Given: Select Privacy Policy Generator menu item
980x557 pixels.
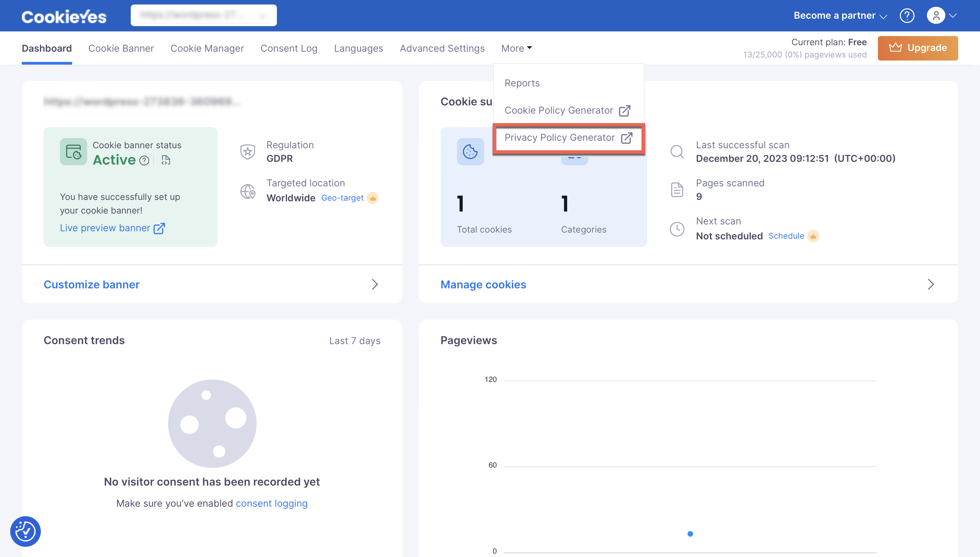Looking at the screenshot, I should [x=568, y=138].
